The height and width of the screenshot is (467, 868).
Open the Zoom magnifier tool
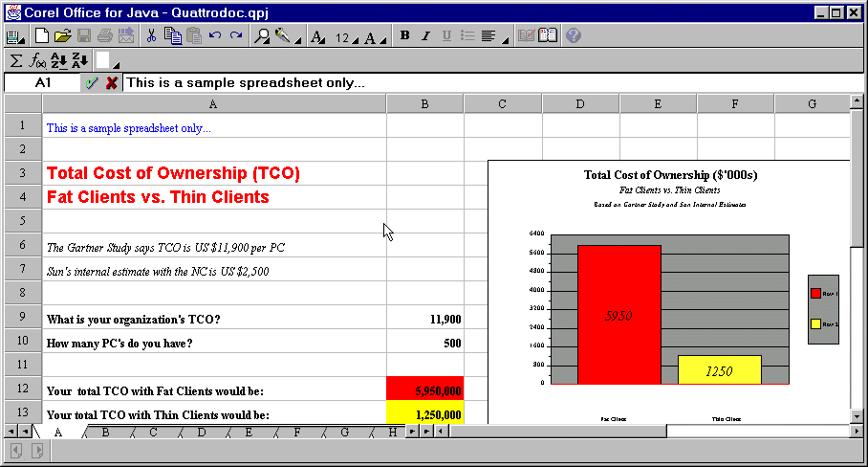coord(261,36)
